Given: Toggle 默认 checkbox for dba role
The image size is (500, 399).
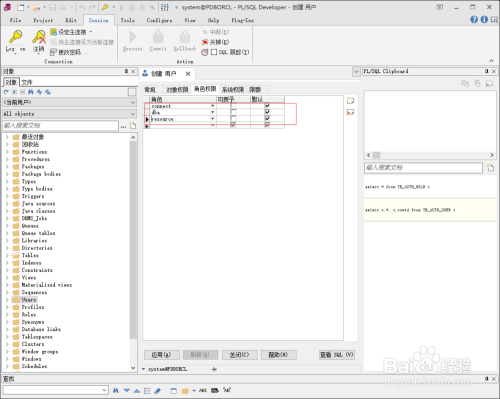Looking at the screenshot, I should [x=267, y=112].
